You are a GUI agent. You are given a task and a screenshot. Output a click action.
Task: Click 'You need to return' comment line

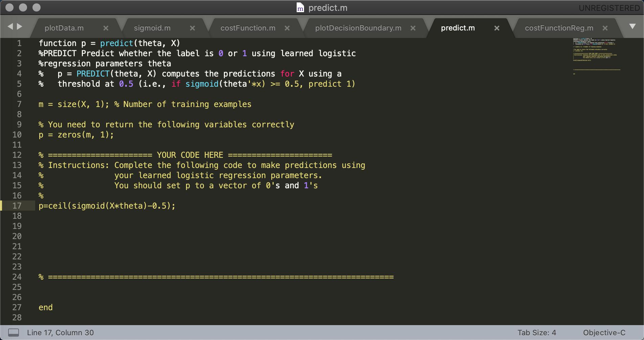(x=166, y=124)
